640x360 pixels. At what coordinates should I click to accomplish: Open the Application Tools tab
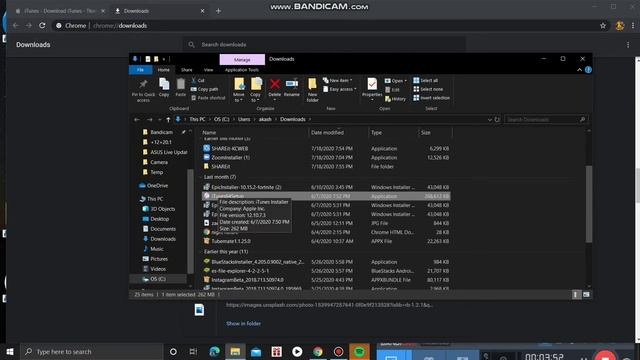[x=242, y=70]
